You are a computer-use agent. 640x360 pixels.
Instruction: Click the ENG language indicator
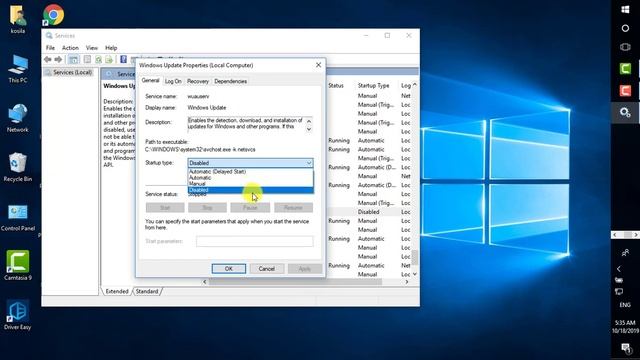click(625, 304)
